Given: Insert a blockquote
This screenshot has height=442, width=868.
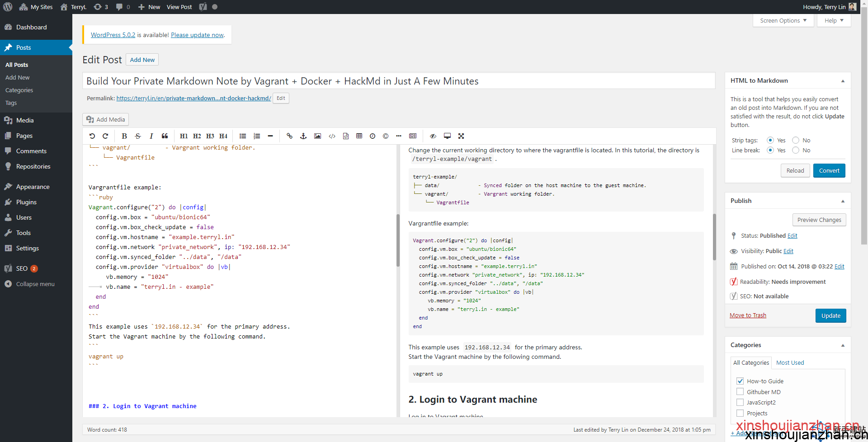Looking at the screenshot, I should [165, 136].
